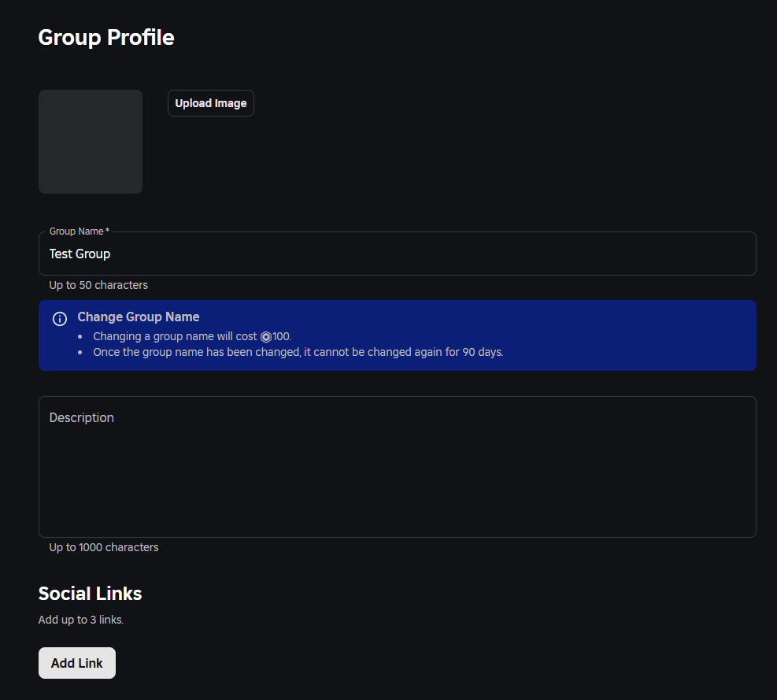777x700 pixels.
Task: Click the Change Group Name banner title
Action: click(139, 317)
